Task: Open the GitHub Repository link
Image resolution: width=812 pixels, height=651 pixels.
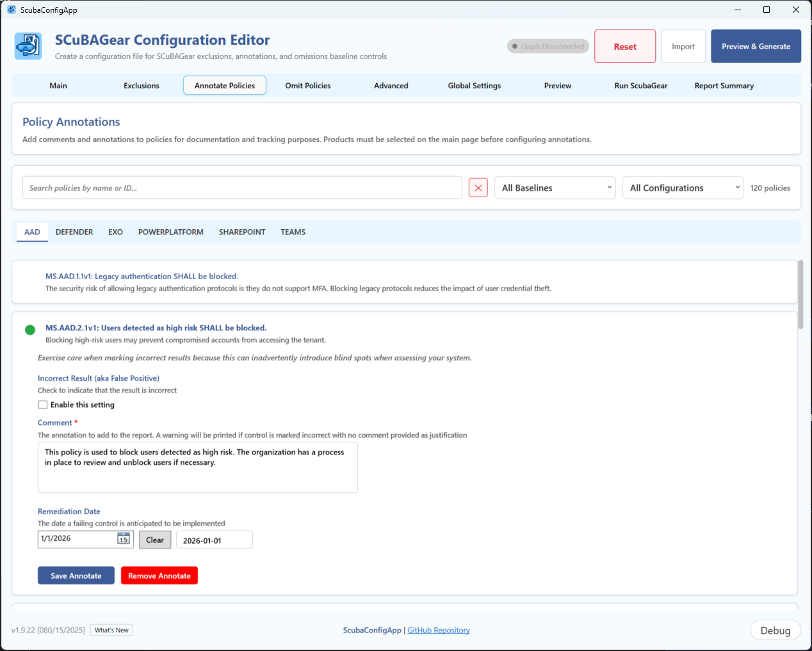Action: [x=439, y=630]
